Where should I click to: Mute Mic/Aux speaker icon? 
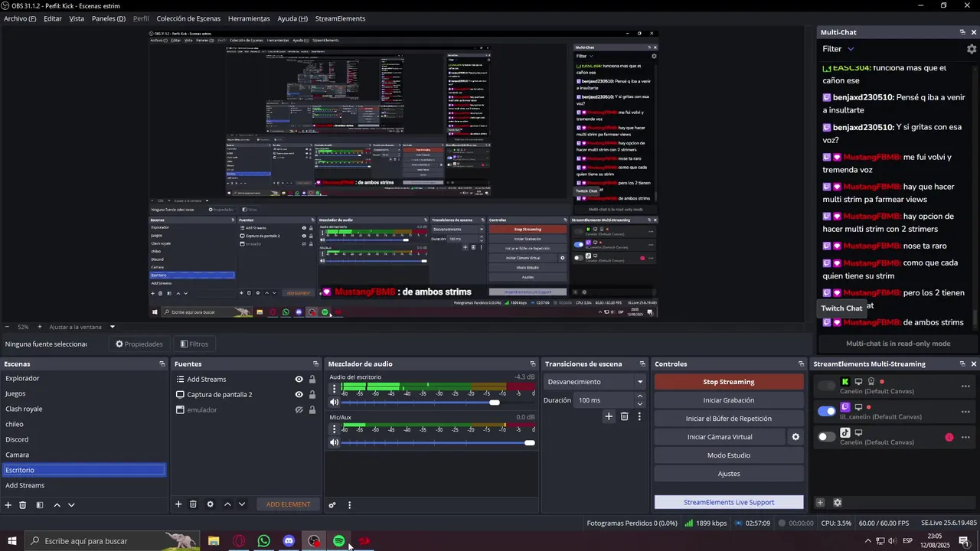[x=334, y=442]
